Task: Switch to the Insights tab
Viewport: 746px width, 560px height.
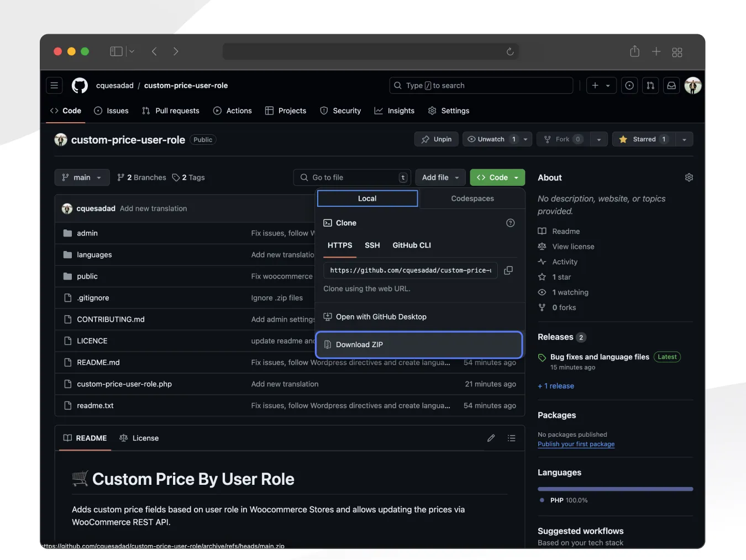Action: [x=394, y=111]
